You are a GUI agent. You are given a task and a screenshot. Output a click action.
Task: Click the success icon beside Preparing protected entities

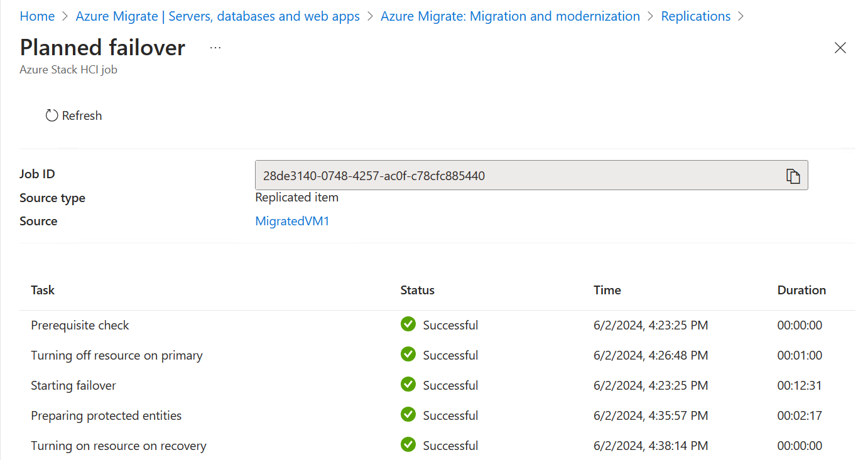[x=408, y=415]
